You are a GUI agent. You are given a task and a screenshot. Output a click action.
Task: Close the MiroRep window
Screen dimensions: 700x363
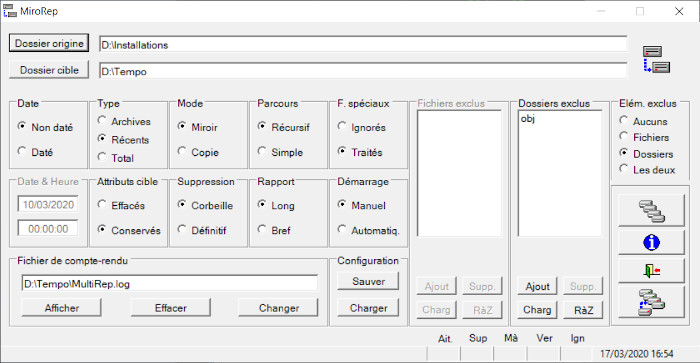679,11
